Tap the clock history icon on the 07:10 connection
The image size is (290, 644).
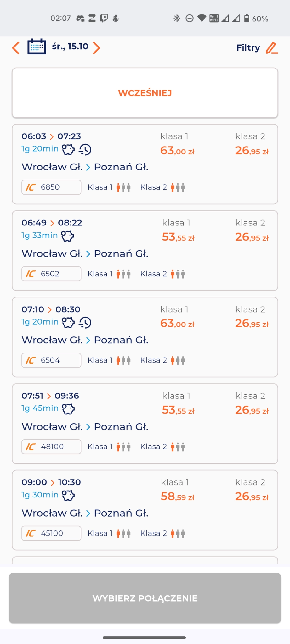(85, 322)
